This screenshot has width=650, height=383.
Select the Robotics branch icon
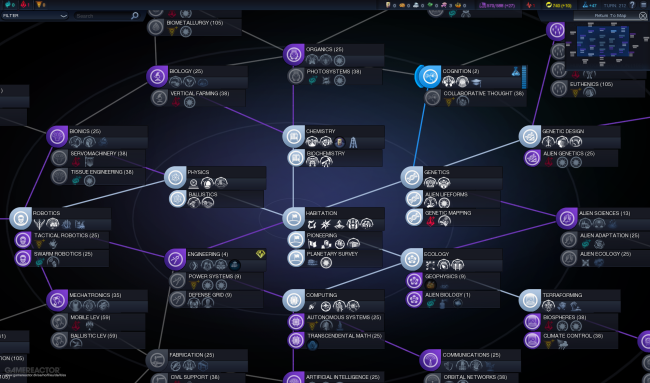(20, 218)
